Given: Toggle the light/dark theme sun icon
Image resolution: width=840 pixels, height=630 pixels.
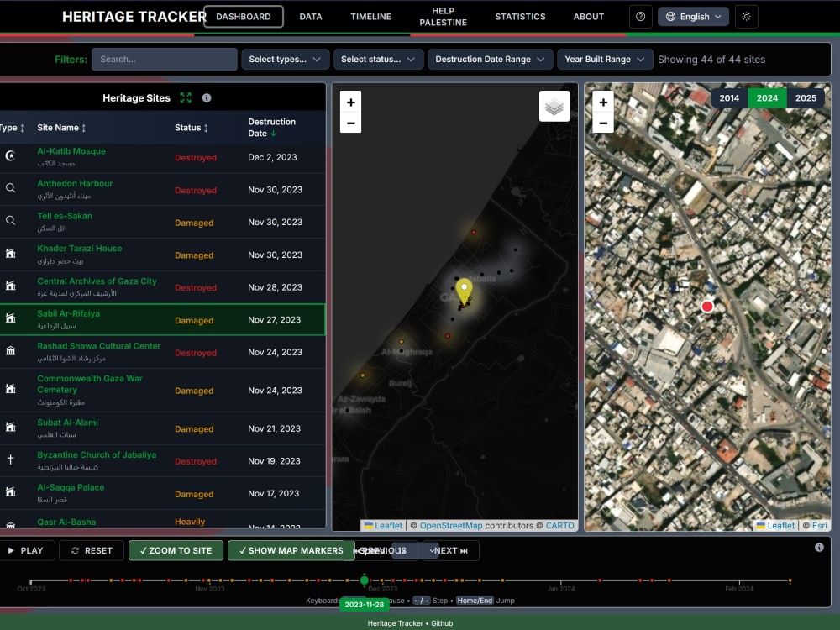Looking at the screenshot, I should click(746, 17).
